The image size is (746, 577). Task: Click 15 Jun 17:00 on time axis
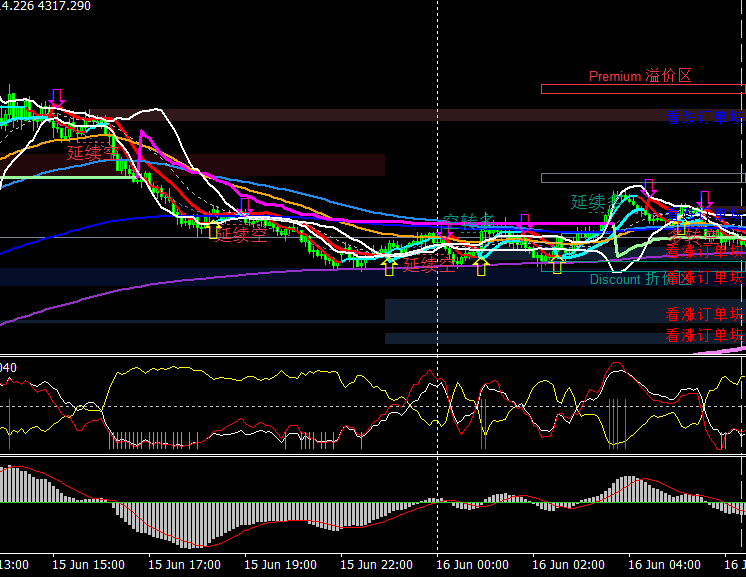(184, 565)
